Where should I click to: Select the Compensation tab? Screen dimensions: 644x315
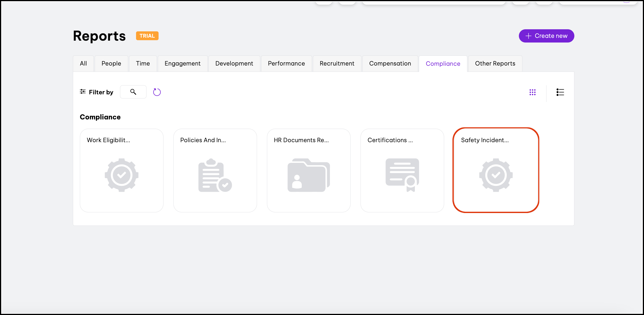click(390, 64)
